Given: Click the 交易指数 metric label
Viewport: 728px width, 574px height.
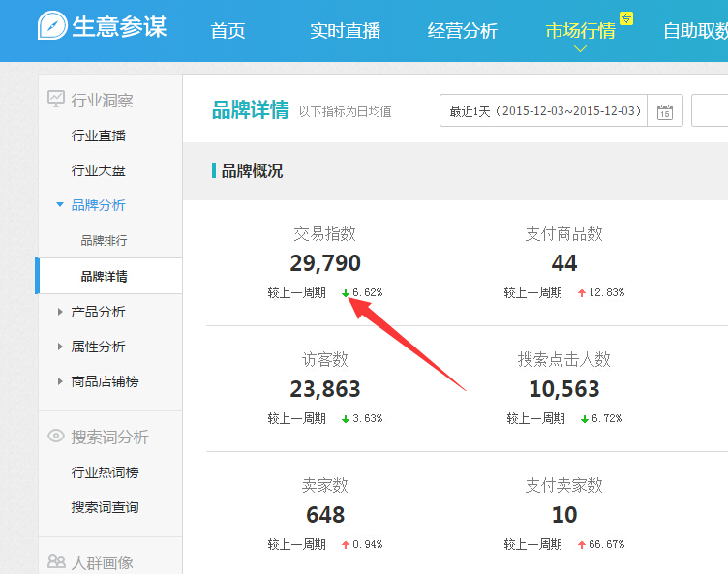Looking at the screenshot, I should click(324, 233).
